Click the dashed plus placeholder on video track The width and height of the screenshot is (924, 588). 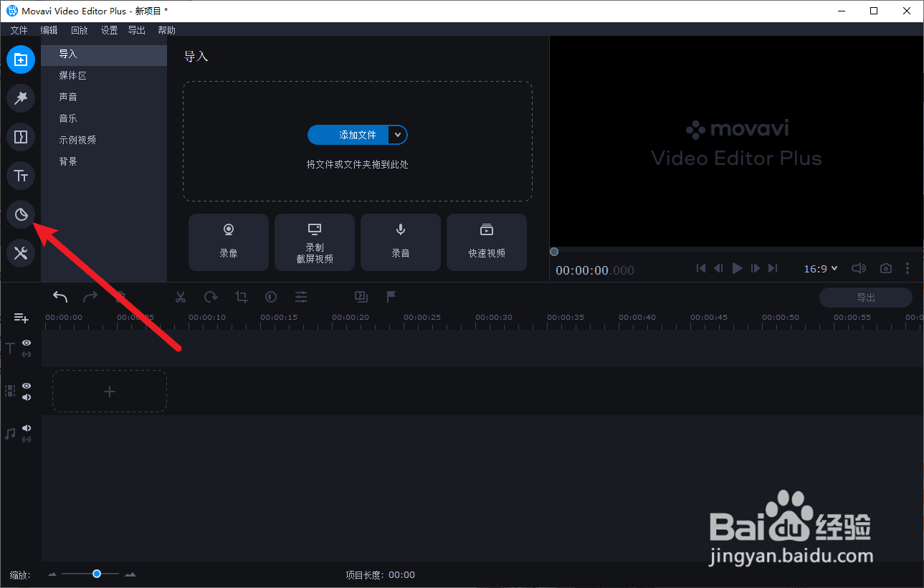(x=110, y=392)
